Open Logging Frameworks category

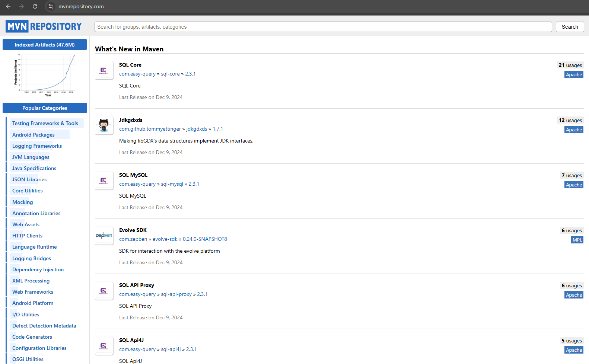coord(37,146)
